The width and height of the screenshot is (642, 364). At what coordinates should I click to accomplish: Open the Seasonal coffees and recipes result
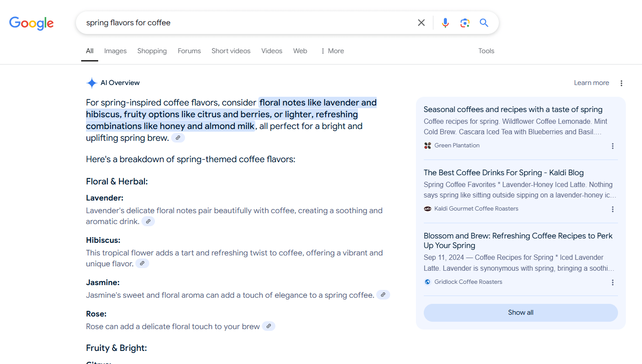click(513, 109)
